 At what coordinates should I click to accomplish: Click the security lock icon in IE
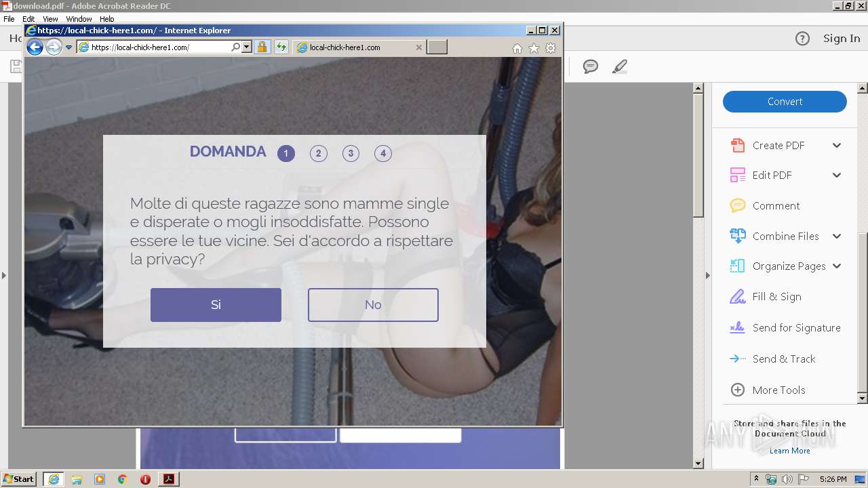click(x=262, y=47)
